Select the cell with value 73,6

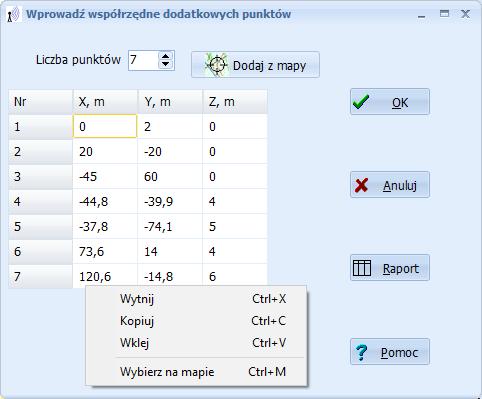pyautogui.click(x=105, y=251)
